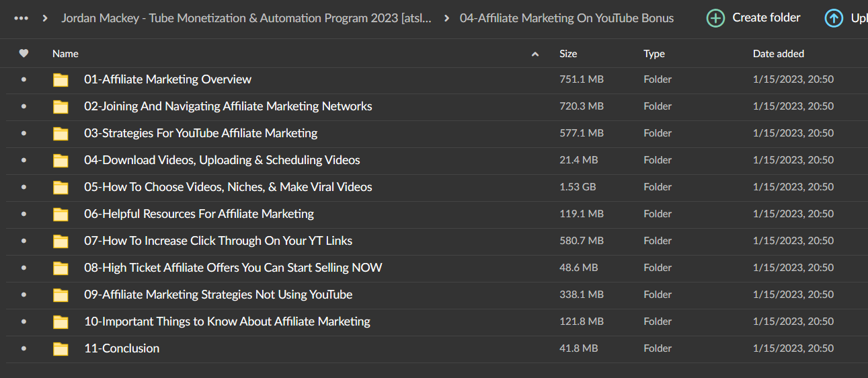Click the Create folder plus icon

(x=715, y=18)
